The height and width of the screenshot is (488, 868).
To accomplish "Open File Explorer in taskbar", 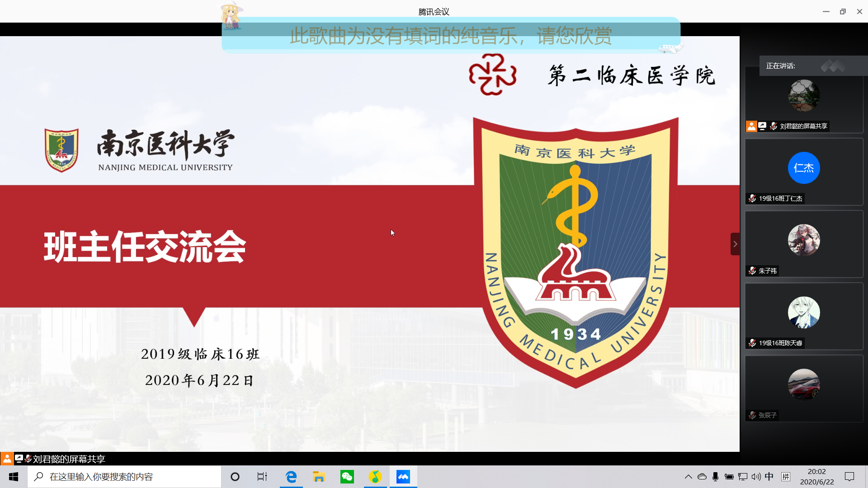I will [x=319, y=477].
